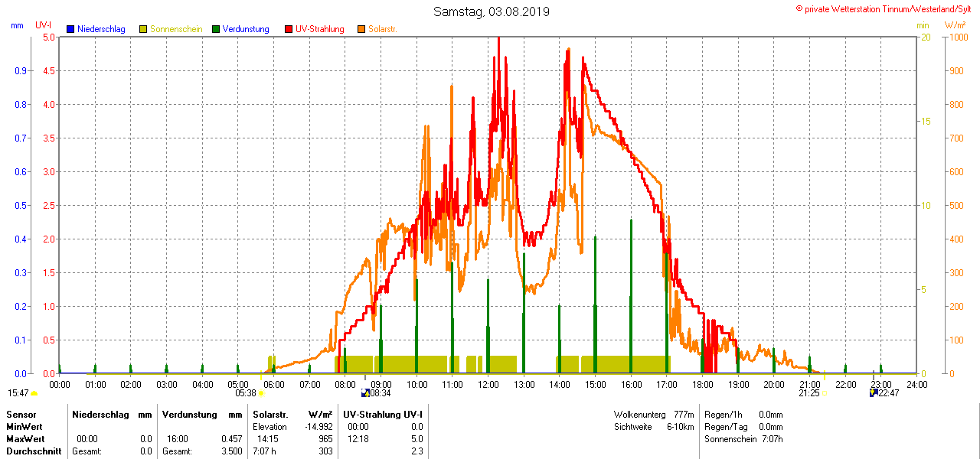
Task: Click the Sonnenschein 7:07h reading
Action: 743,439
